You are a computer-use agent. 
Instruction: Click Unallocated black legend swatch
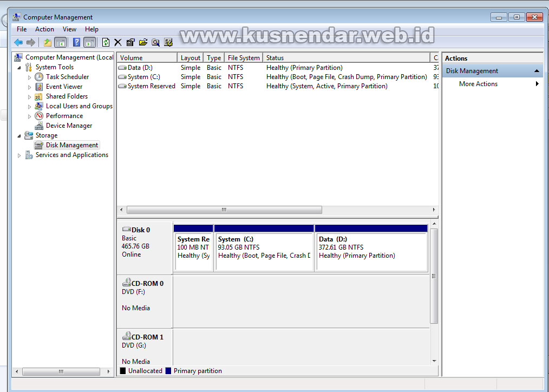122,371
